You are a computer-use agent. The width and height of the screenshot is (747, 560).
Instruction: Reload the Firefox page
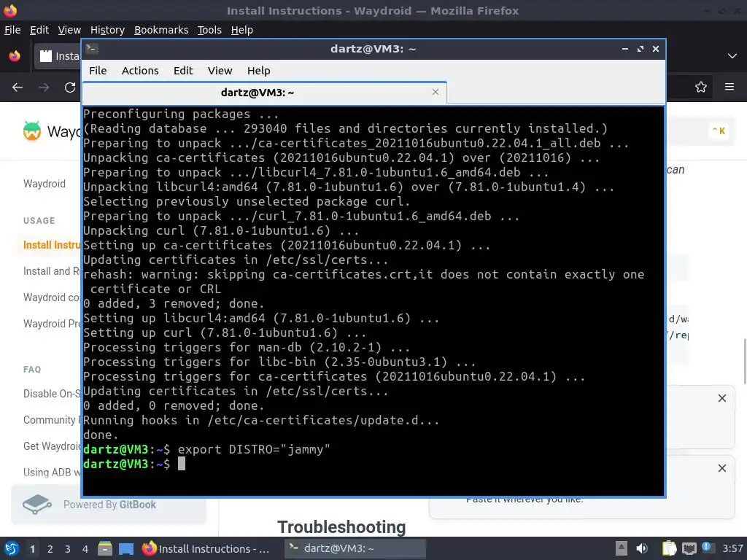pyautogui.click(x=70, y=87)
